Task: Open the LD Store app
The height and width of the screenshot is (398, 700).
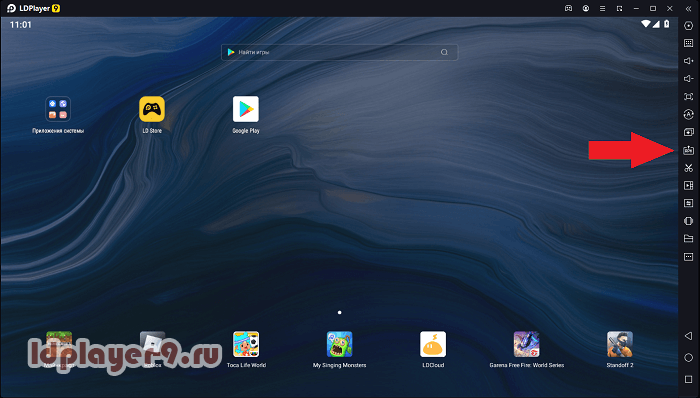Action: pos(152,109)
